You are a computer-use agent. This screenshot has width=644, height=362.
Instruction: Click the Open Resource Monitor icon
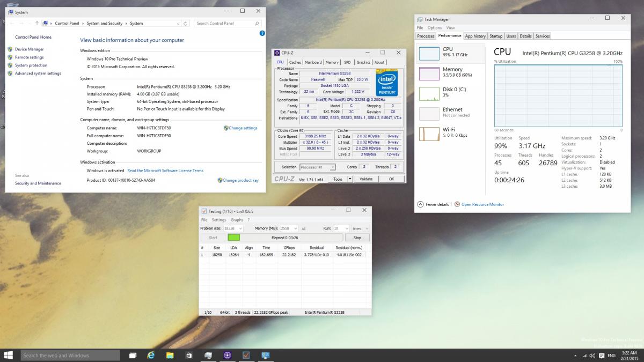point(457,204)
